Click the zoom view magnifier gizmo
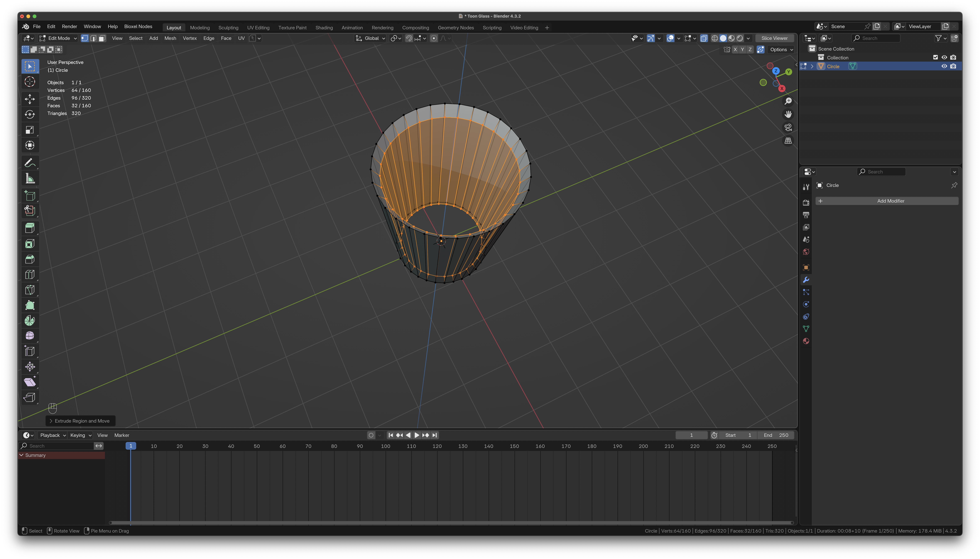 (x=788, y=101)
